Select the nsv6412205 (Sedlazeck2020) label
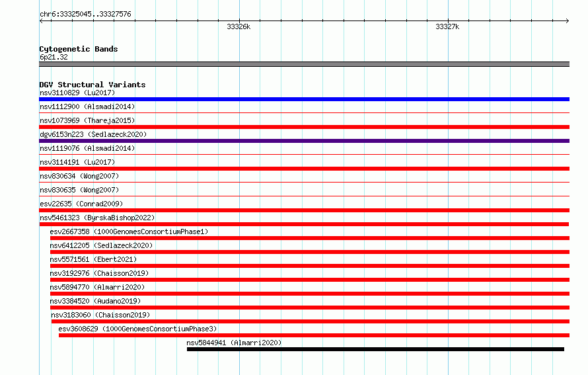 click(101, 245)
